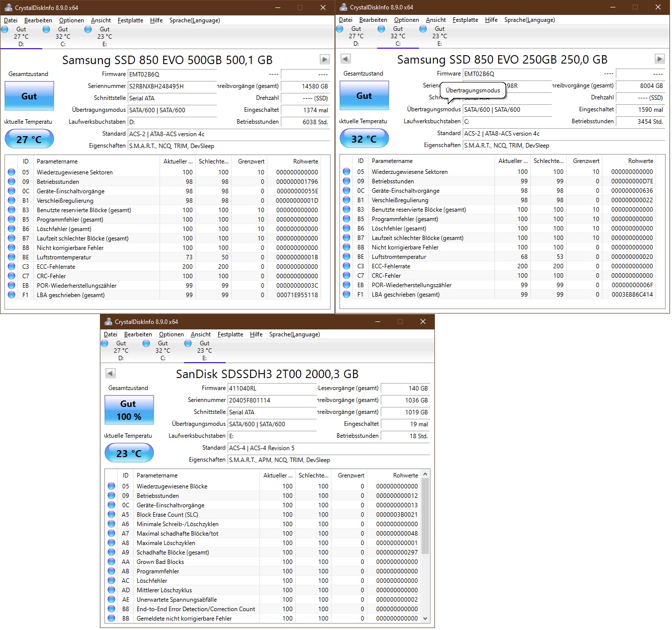The height and width of the screenshot is (630, 672).
Task: Open Bearbeiten menu in SanDisk window
Action: tap(138, 334)
